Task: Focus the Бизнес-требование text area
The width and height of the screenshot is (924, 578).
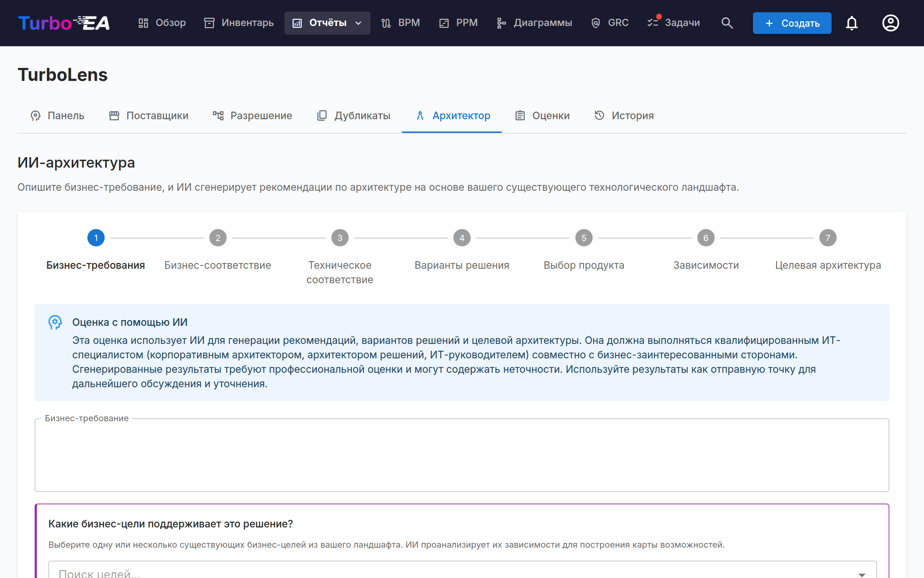Action: coord(462,455)
